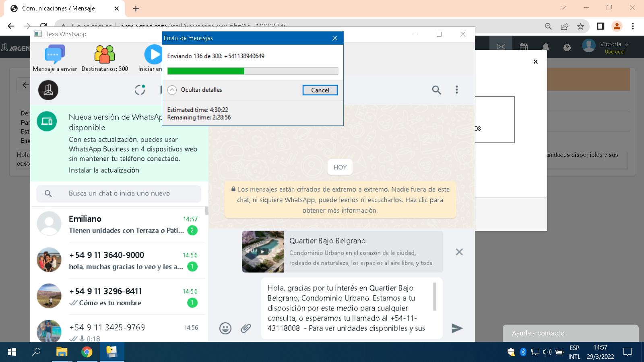
Task: Open help question mark icon
Action: [x=567, y=47]
